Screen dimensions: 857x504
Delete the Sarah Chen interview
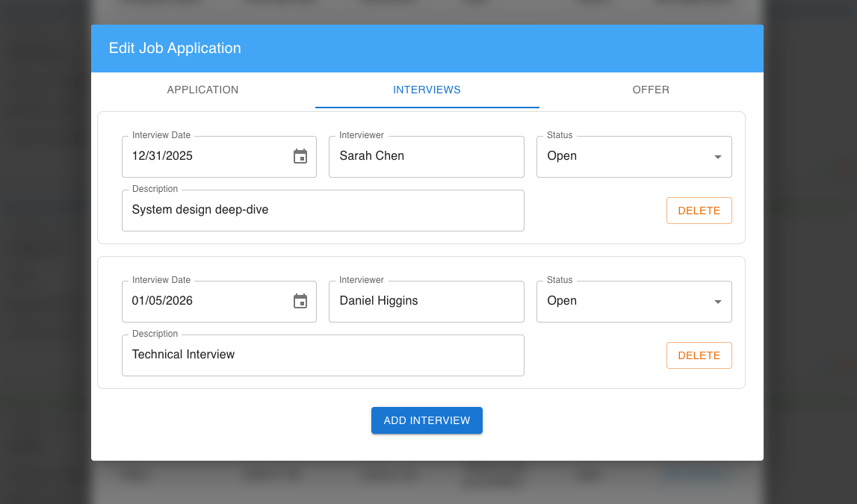click(x=699, y=211)
